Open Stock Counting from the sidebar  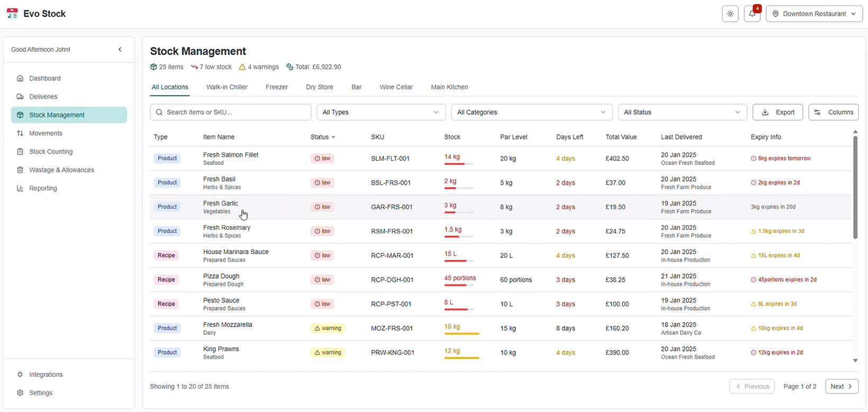click(x=51, y=151)
